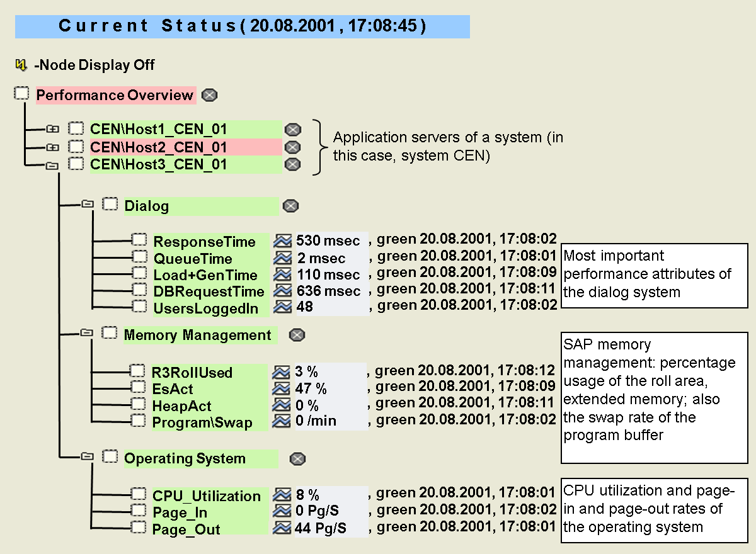This screenshot has width=756, height=554.
Task: Click the graph icon next to CPU_Utilization
Action: click(x=282, y=495)
